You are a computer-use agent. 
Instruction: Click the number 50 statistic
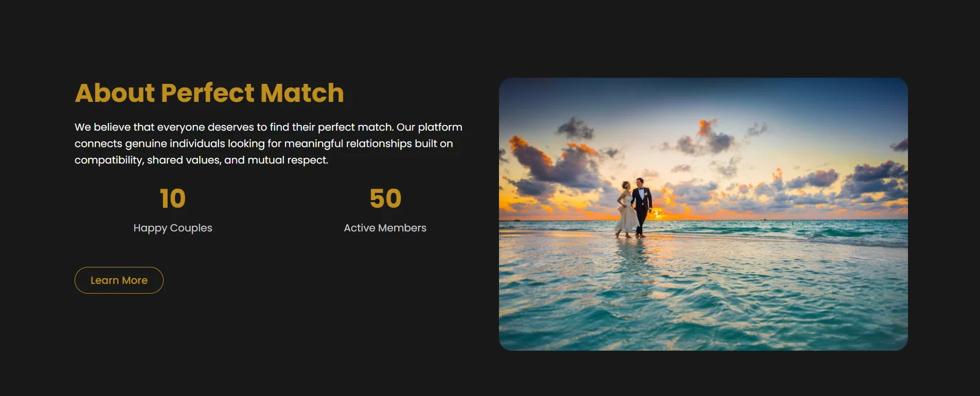click(x=385, y=199)
